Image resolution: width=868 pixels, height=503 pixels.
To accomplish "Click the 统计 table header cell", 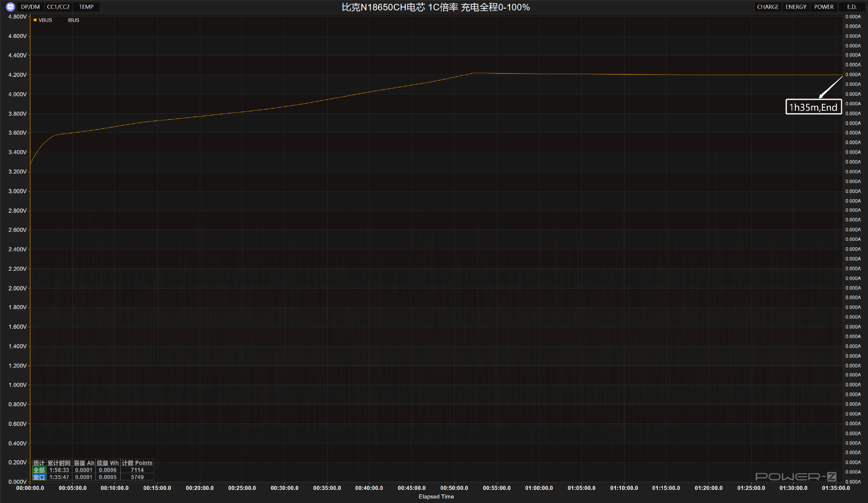I will 39,463.
